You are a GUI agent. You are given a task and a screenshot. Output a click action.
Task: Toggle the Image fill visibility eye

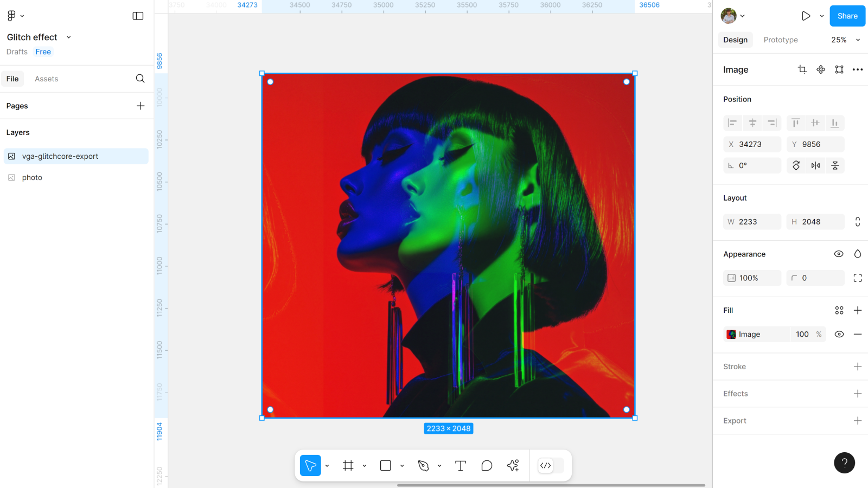839,334
